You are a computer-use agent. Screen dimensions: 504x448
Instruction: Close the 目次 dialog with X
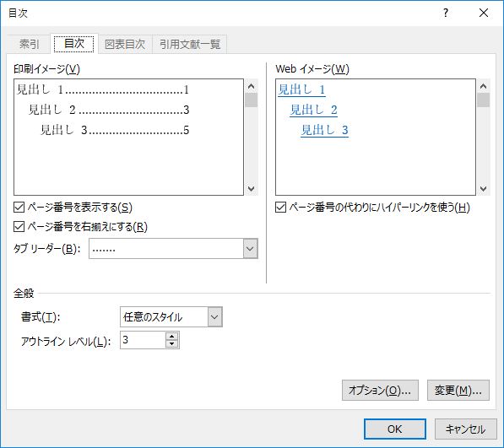[x=484, y=13]
